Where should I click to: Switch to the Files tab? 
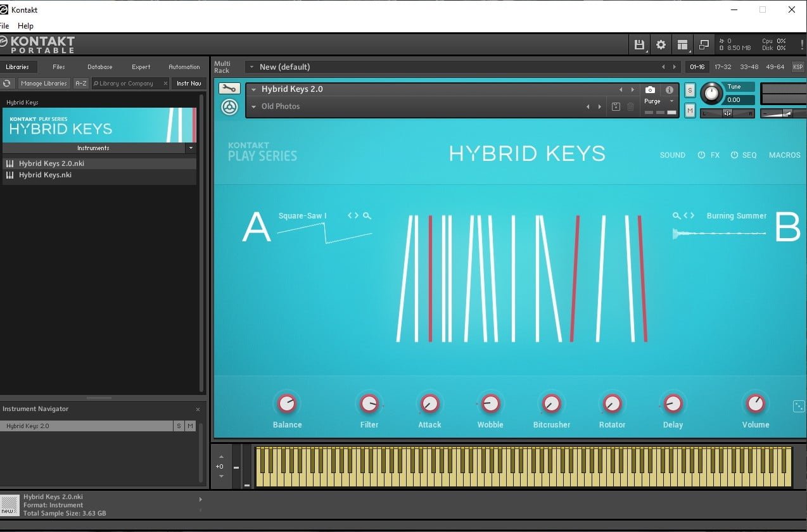(x=58, y=67)
